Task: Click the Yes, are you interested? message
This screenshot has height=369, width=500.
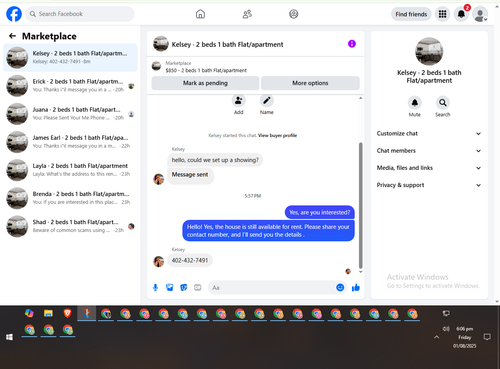Action: 320,212
